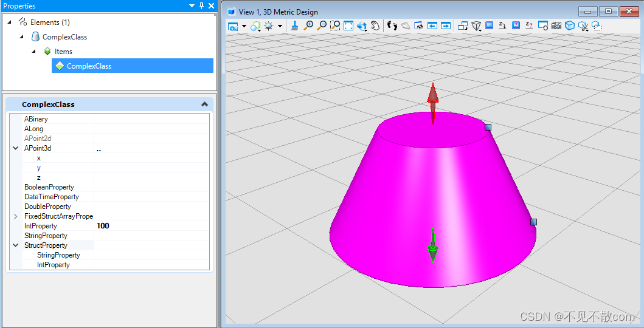Image resolution: width=644 pixels, height=328 pixels.
Task: Click the Set Active Depth Z icon
Action: tap(502, 26)
